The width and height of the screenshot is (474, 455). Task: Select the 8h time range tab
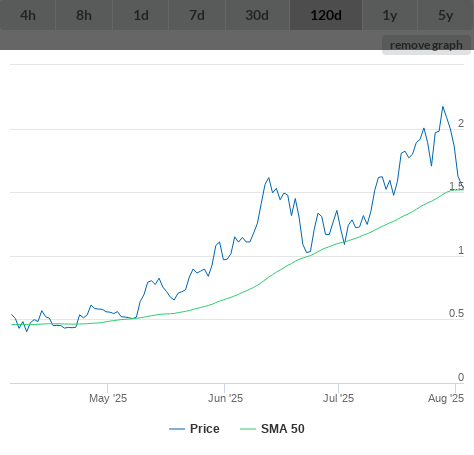coord(84,15)
